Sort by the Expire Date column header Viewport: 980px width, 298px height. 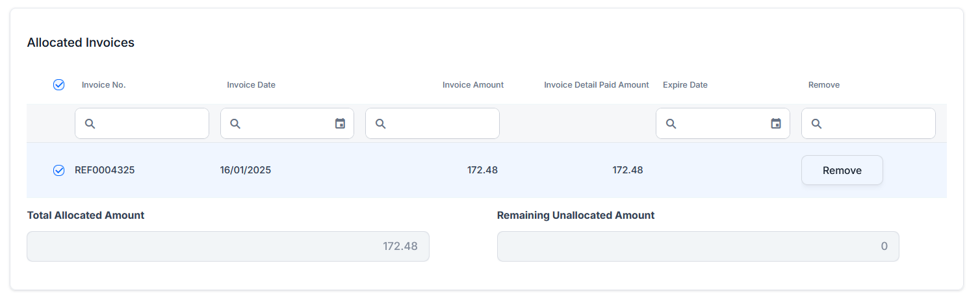click(685, 85)
